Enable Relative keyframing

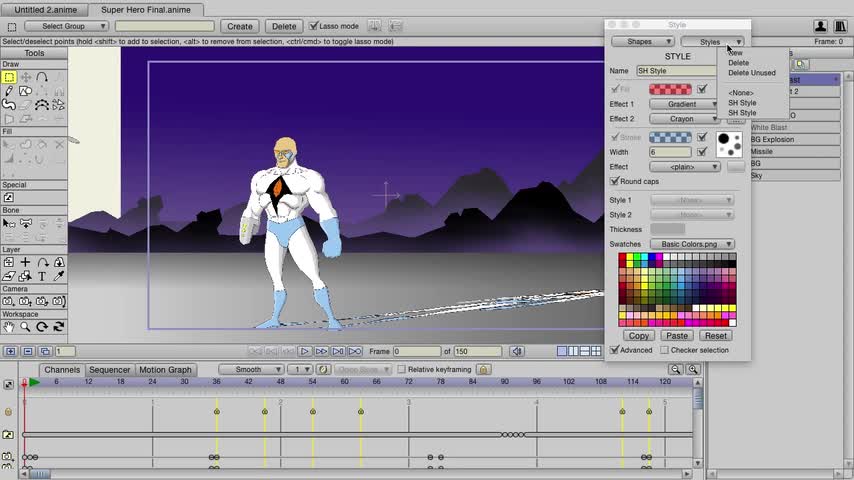[x=401, y=369]
